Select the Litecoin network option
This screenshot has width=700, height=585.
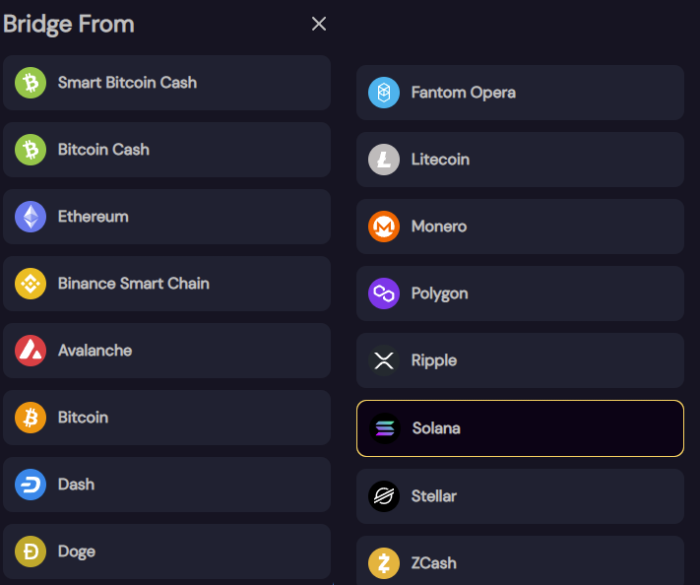(520, 160)
